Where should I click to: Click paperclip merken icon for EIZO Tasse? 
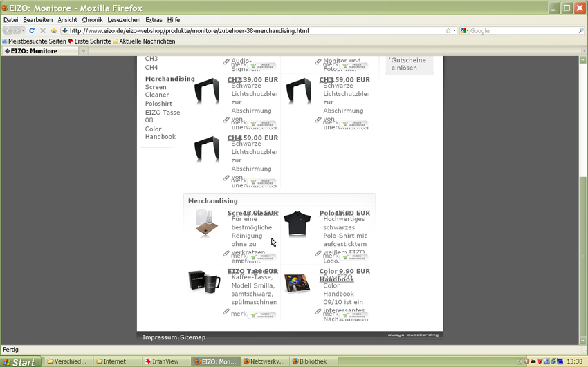tap(226, 312)
